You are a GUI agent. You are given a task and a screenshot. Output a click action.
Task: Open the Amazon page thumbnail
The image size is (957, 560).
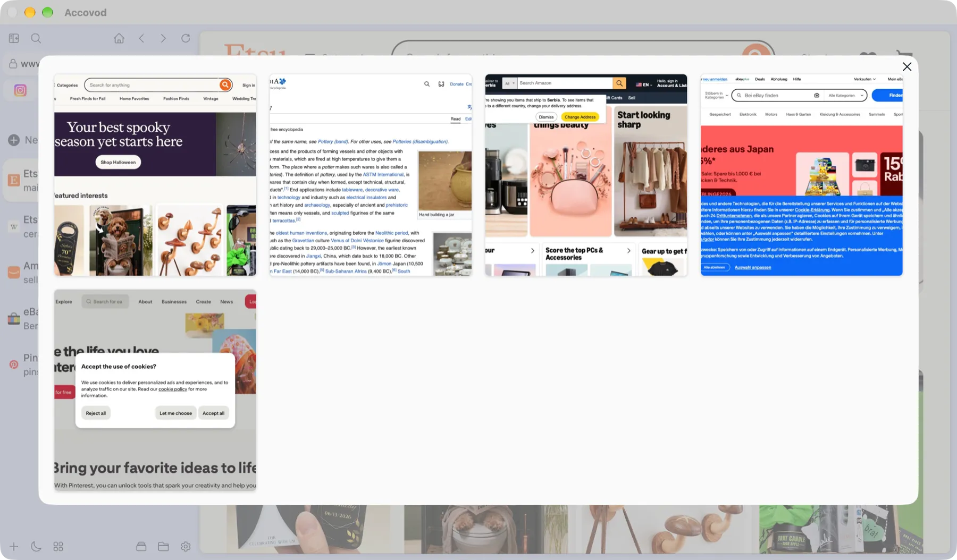(586, 175)
